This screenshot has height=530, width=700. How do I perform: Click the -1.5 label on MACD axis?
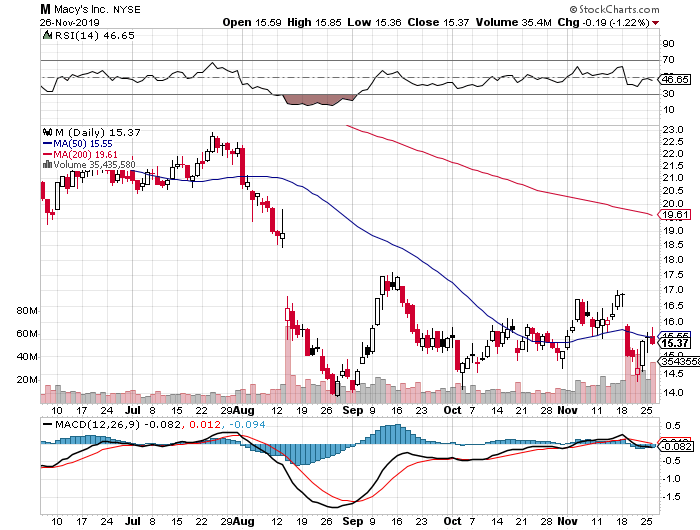point(671,497)
